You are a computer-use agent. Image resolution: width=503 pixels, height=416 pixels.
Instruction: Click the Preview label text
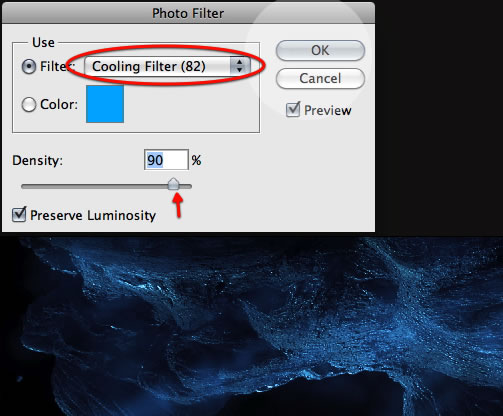328,110
